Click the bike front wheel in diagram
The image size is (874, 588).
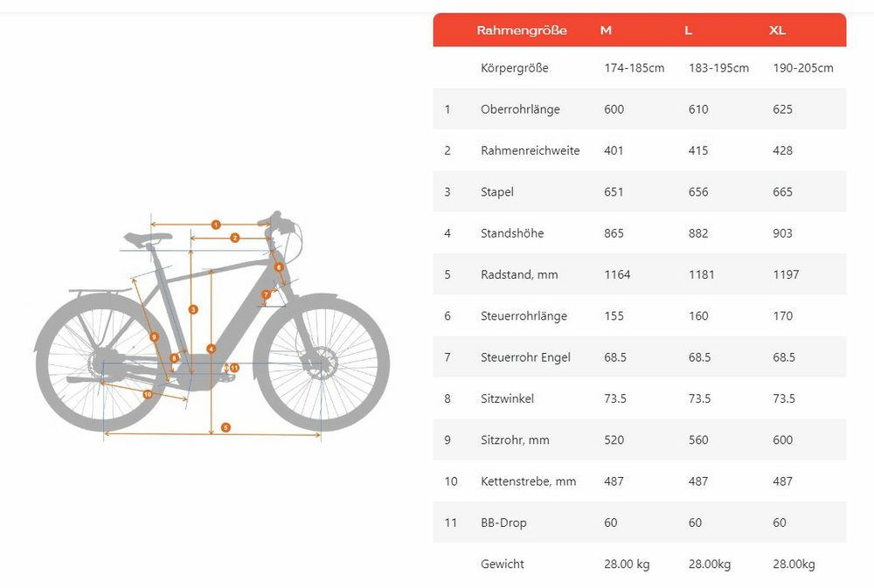click(322, 363)
